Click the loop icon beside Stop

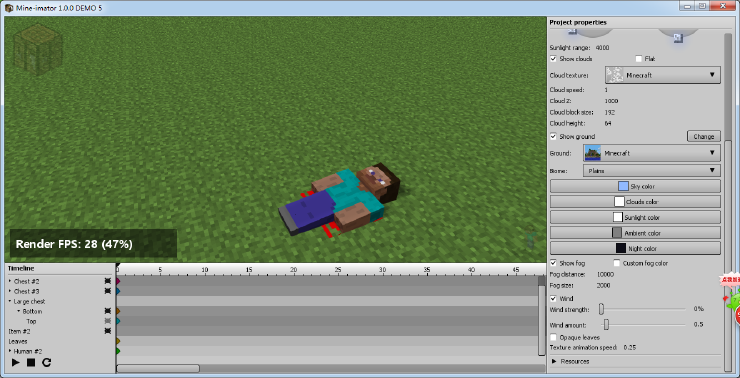point(46,362)
